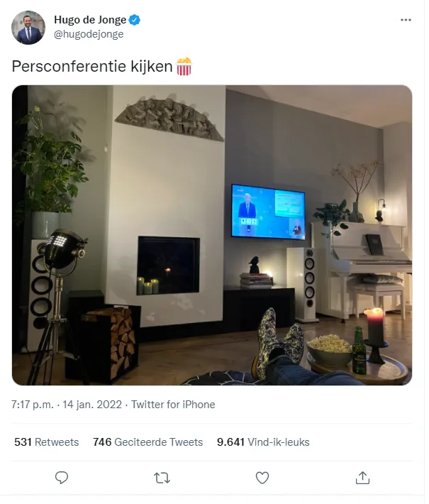Viewport: 429px width, 504px height.
Task: Click the reply speech bubble icon
Action: point(61,478)
